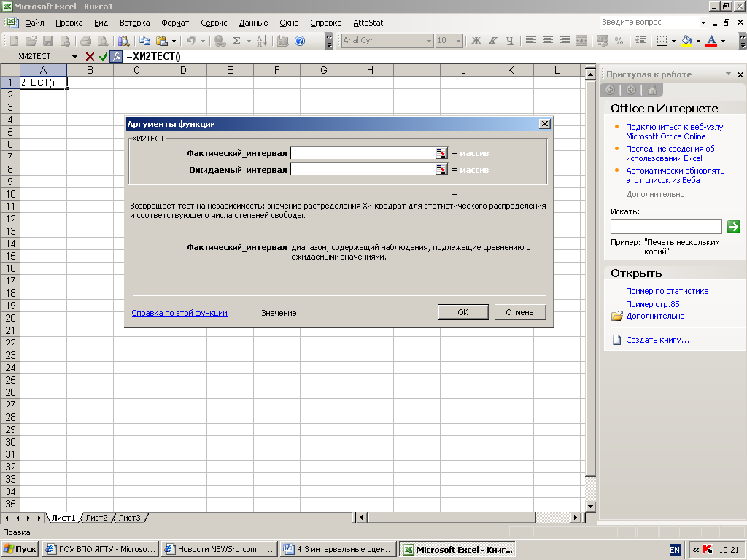
Task: Click the fx Insert Function button
Action: pos(116,57)
